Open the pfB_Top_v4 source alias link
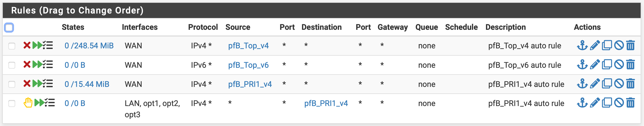 [248, 46]
